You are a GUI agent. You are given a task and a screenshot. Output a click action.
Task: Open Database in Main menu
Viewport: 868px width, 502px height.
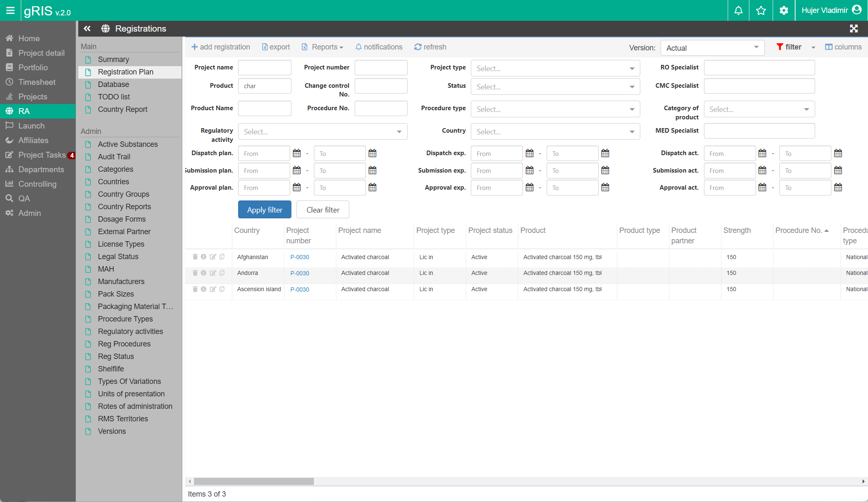113,84
